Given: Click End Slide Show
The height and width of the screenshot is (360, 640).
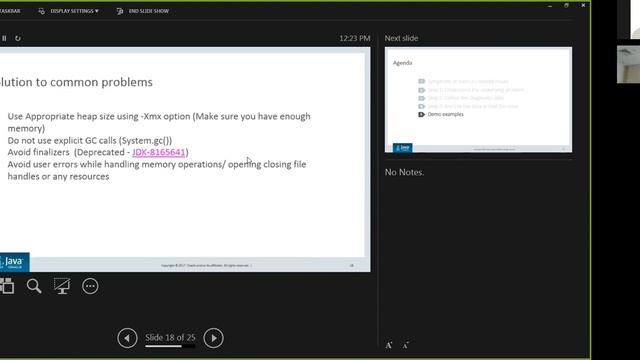Looking at the screenshot, I should [149, 11].
